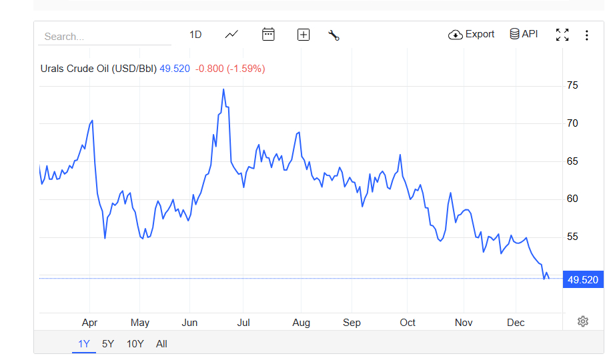Open the wrench chart tools icon
This screenshot has height=364, width=615.
334,35
